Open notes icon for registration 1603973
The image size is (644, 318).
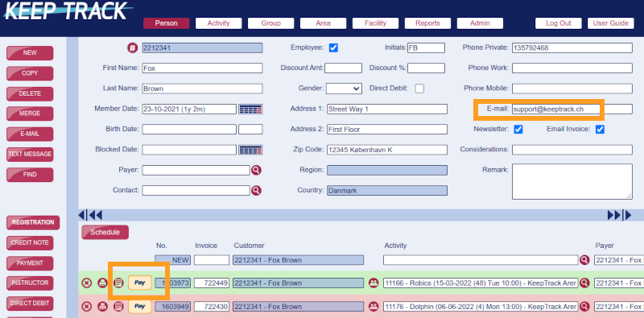118,283
